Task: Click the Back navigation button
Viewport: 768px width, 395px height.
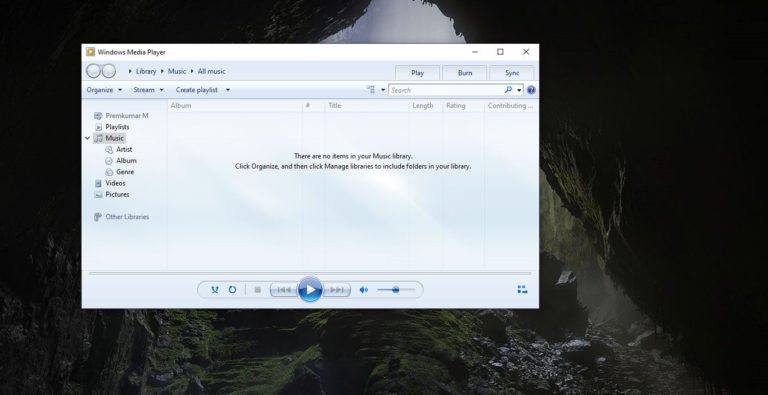Action: pyautogui.click(x=93, y=71)
